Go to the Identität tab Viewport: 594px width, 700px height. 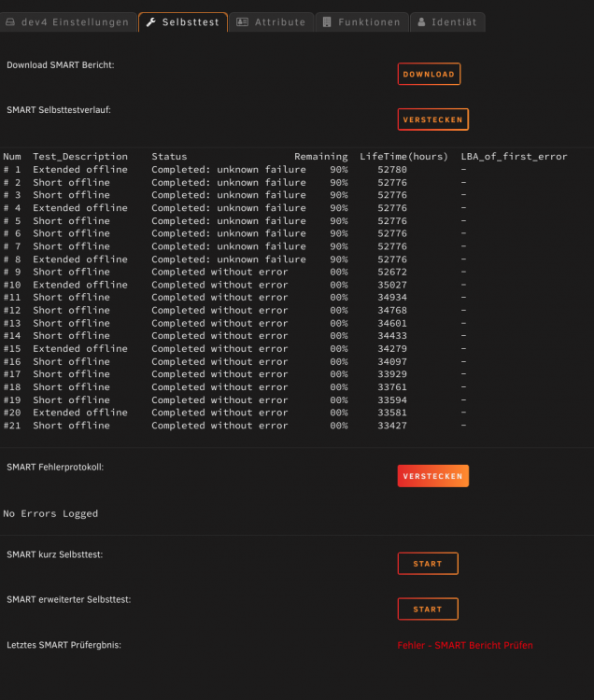click(x=447, y=22)
